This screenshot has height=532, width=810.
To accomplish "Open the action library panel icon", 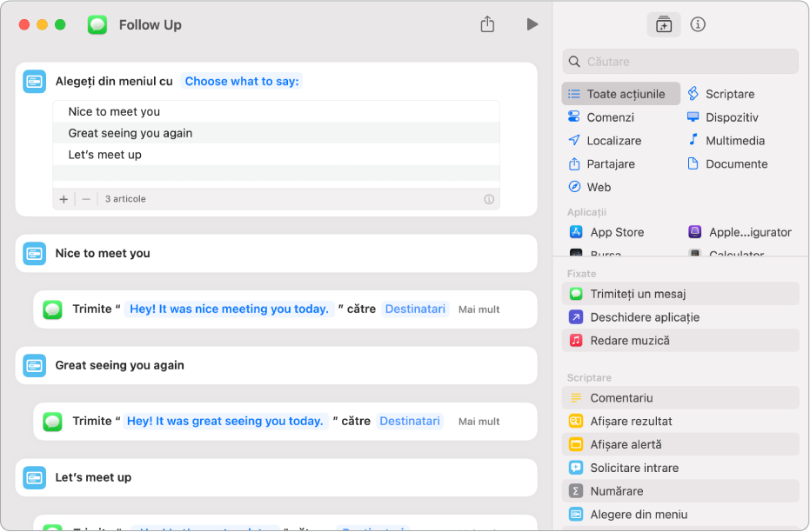I will pos(663,24).
